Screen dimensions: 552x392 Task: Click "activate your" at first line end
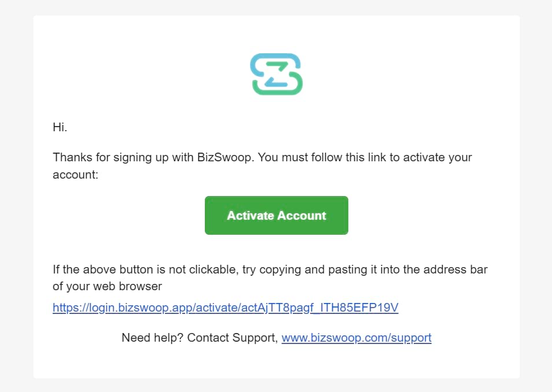(x=437, y=157)
